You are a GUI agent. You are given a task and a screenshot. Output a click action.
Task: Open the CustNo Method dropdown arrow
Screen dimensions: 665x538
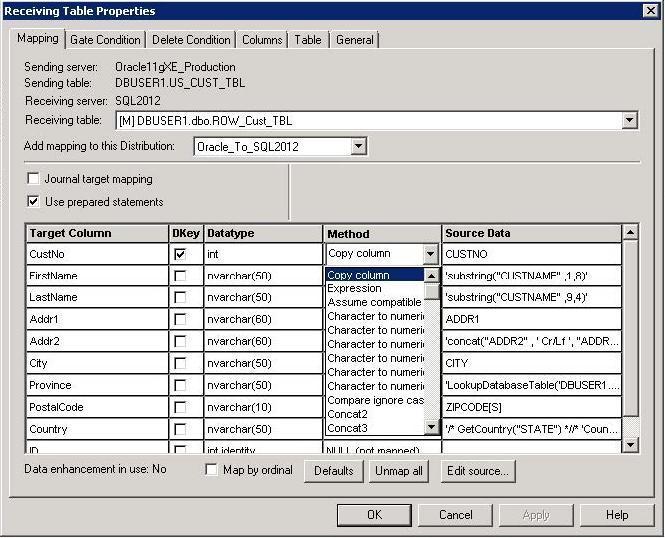[430, 254]
